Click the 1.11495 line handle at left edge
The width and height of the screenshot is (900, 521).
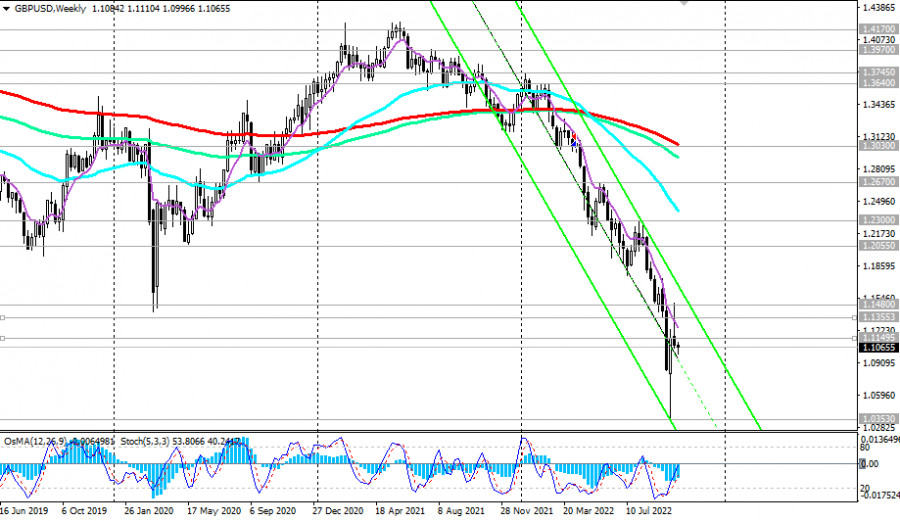point(3,338)
